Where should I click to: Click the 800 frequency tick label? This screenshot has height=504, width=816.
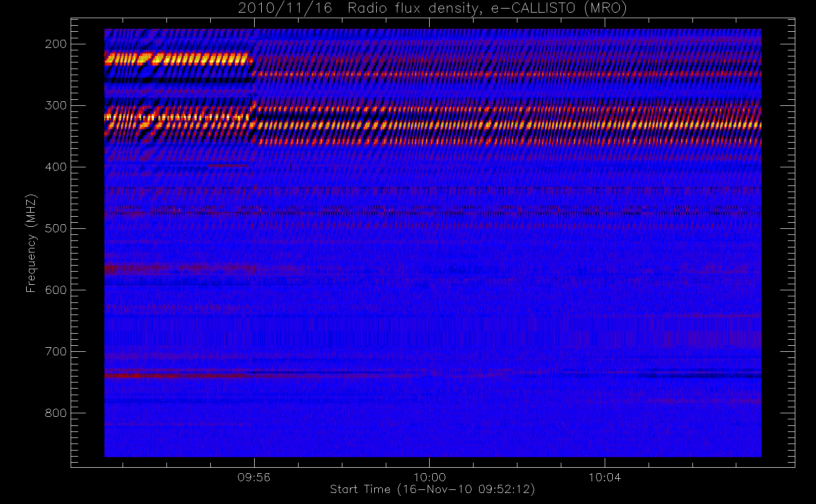coord(55,413)
